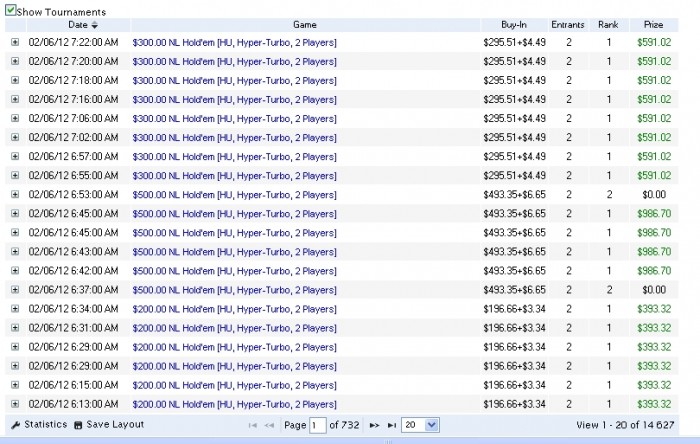Expand the 7:06:00 AM tournament row
The width and height of the screenshot is (700, 444).
[15, 118]
